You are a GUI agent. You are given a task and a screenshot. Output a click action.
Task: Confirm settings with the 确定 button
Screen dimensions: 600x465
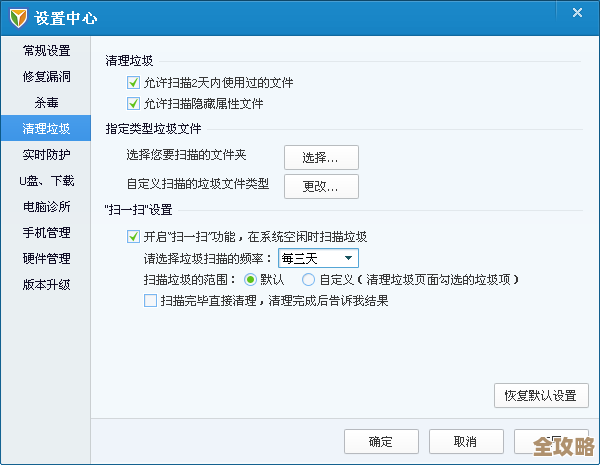pos(380,441)
